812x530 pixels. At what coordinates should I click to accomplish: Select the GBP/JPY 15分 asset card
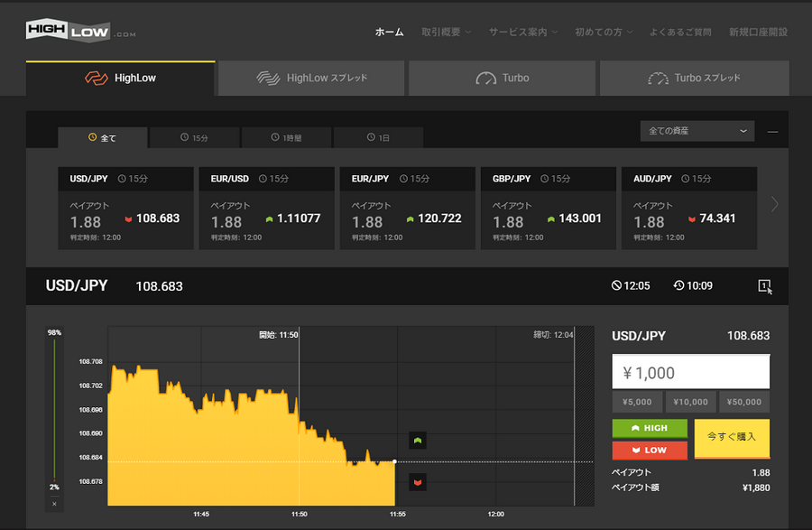pos(549,209)
